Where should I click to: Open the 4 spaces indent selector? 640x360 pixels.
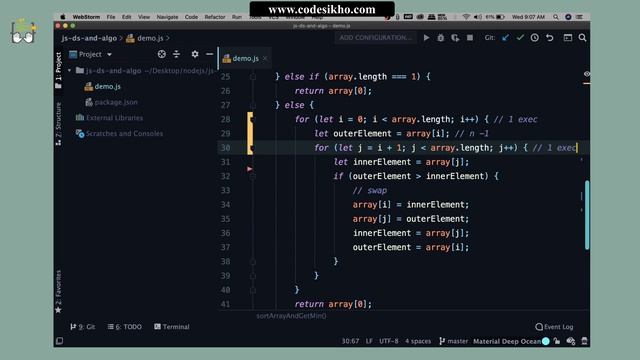pos(418,341)
